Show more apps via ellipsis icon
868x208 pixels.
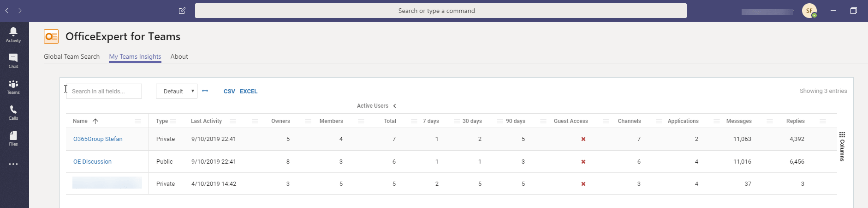click(x=13, y=164)
